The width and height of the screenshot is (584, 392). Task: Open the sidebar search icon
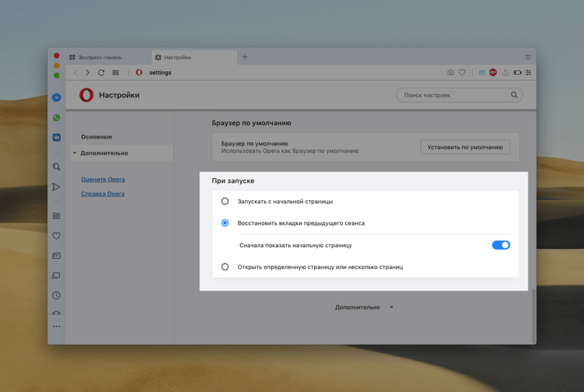coord(56,166)
